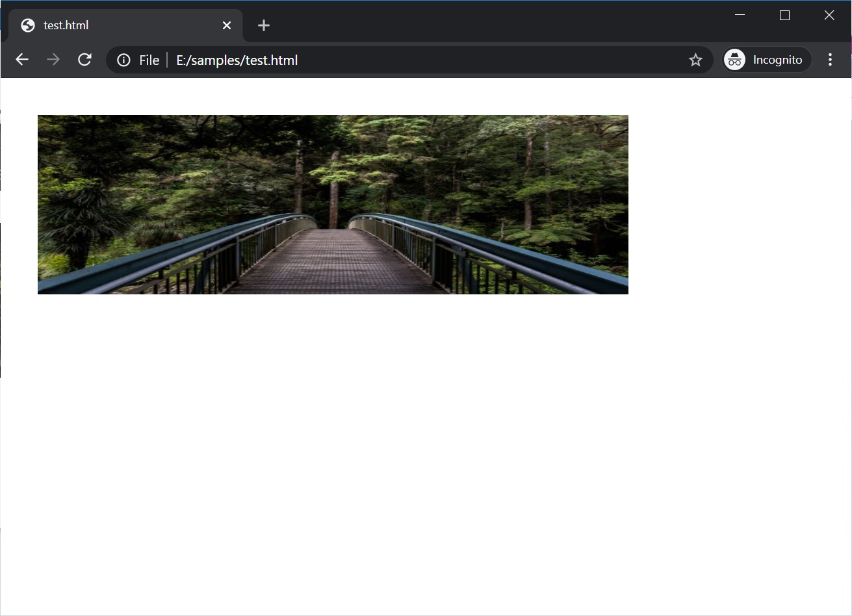Image resolution: width=852 pixels, height=616 pixels.
Task: Click the address bar showing E:/samples/test.html
Action: [x=390, y=60]
